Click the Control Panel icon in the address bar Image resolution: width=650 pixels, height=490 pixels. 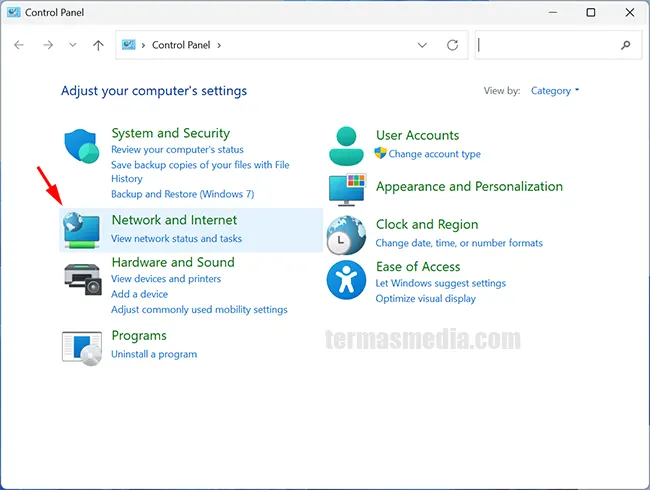[129, 44]
